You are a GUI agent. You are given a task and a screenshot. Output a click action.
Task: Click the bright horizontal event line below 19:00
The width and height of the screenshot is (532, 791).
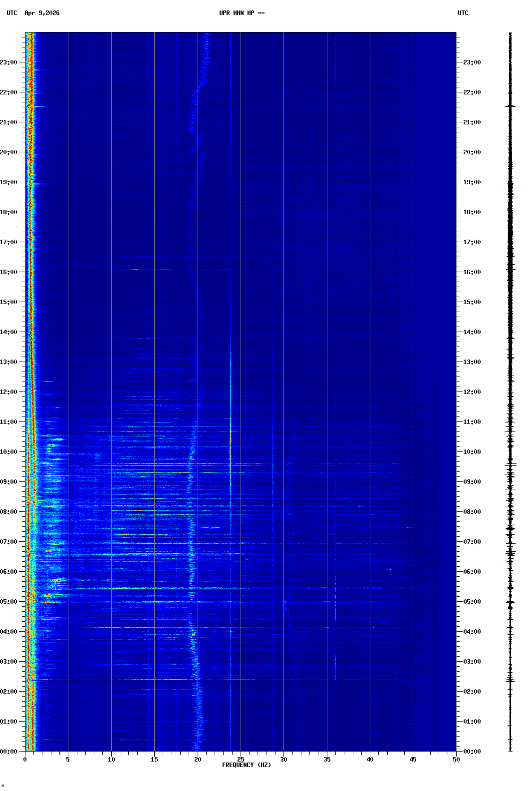[x=75, y=188]
